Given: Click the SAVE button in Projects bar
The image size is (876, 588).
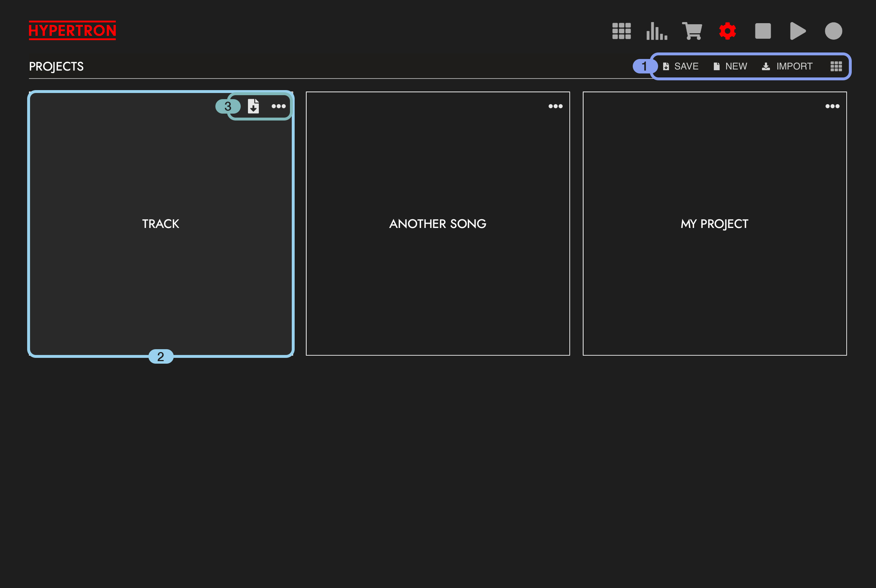Looking at the screenshot, I should (x=681, y=66).
